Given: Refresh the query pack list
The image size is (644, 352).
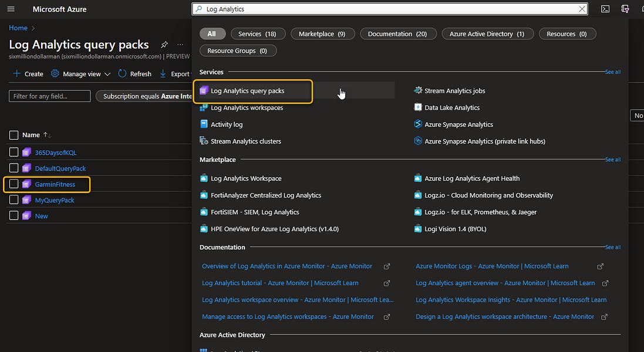Looking at the screenshot, I should [x=135, y=73].
